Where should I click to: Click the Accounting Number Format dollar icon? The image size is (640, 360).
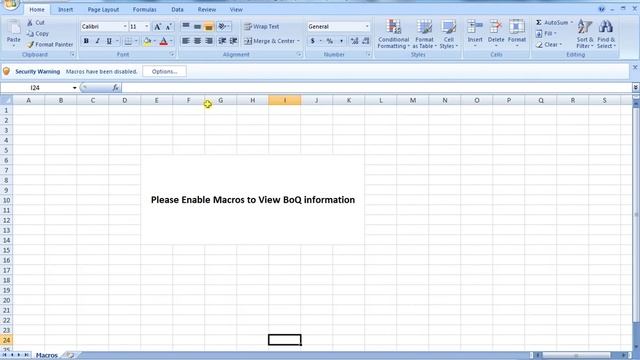(x=313, y=41)
